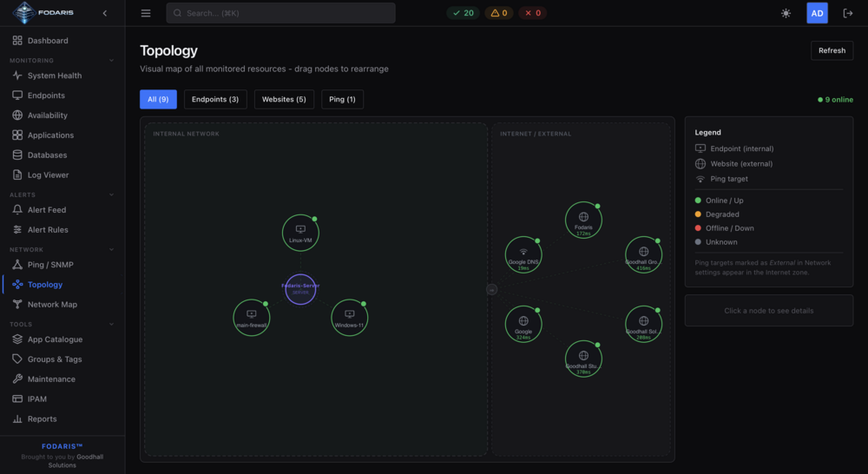Refresh the topology map
This screenshot has width=868, height=474.
point(832,50)
